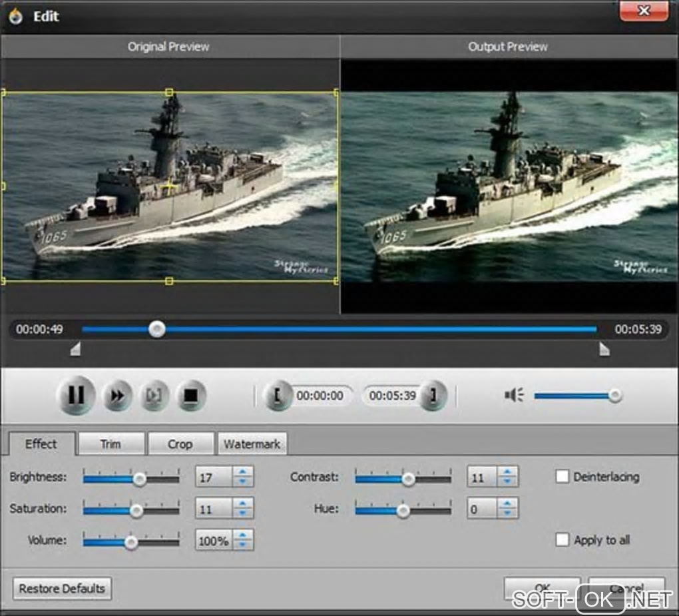The width and height of the screenshot is (679, 616).
Task: Click the Restore Defaults button
Action: point(62,588)
